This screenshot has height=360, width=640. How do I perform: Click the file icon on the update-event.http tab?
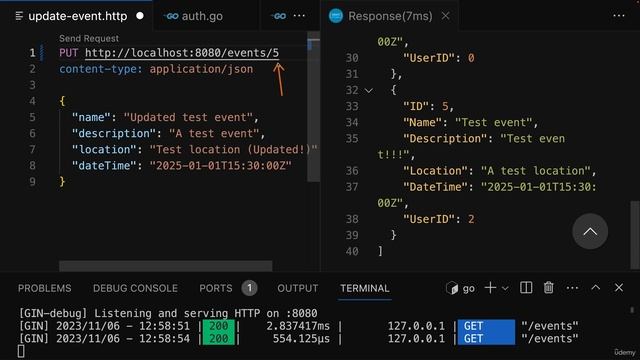click(19, 16)
